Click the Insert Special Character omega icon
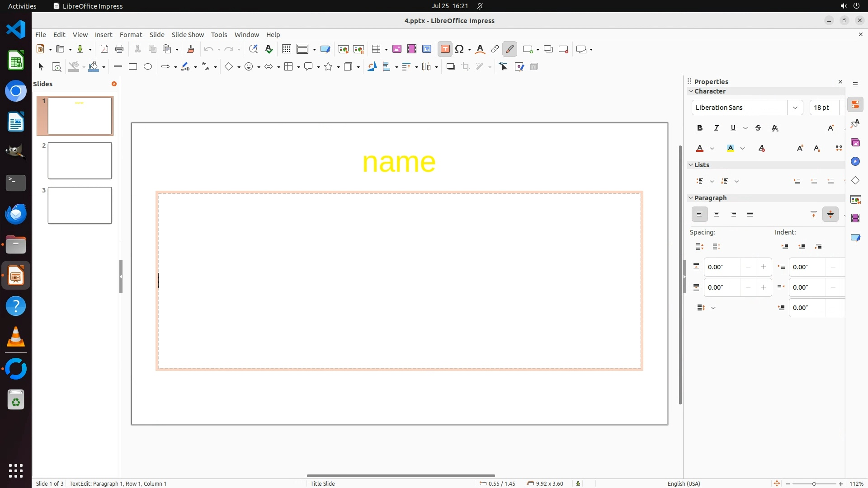 coord(460,49)
